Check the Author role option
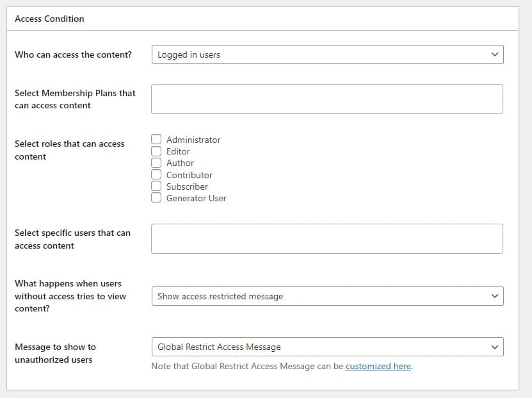The image size is (532, 398). (156, 163)
